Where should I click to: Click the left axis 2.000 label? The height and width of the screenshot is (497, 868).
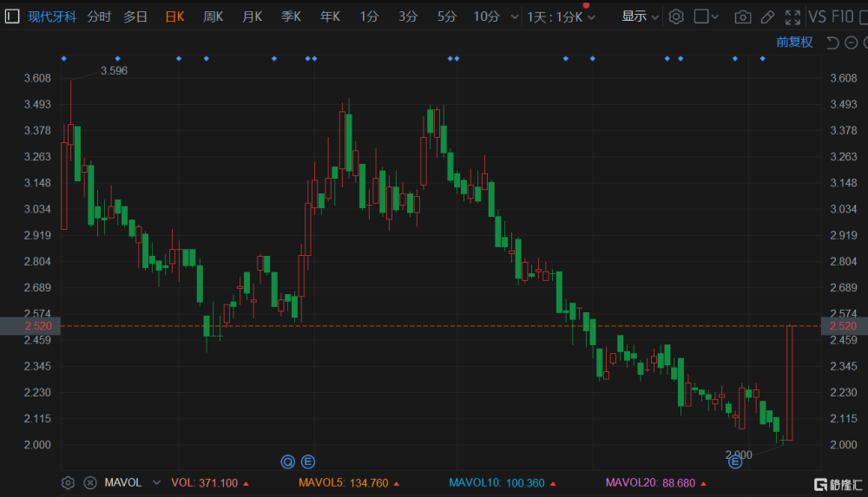[37, 444]
